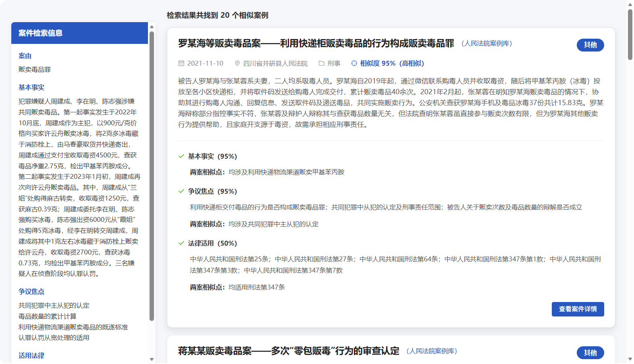Screen dimensions: 634x364
Task: Select the 适用法律 heading in left panel
Action: point(31,356)
